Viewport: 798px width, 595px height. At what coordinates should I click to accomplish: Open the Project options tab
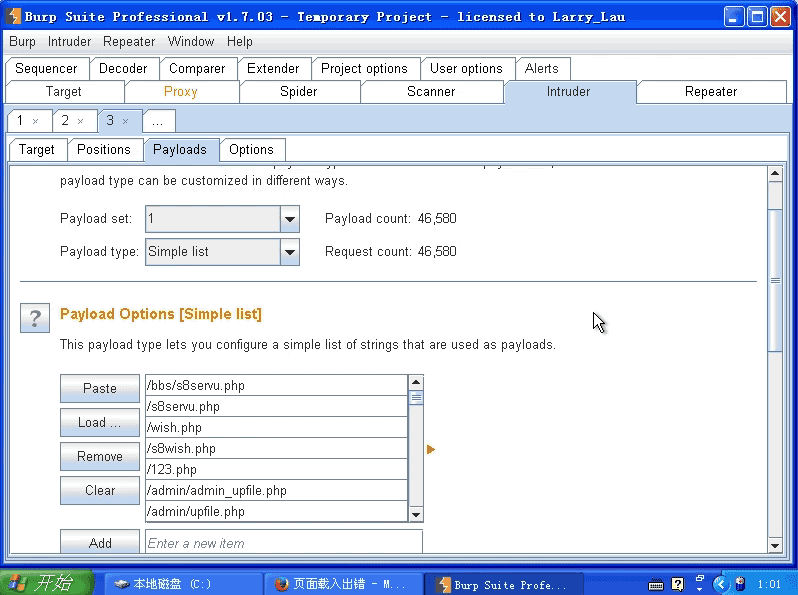pyautogui.click(x=364, y=69)
